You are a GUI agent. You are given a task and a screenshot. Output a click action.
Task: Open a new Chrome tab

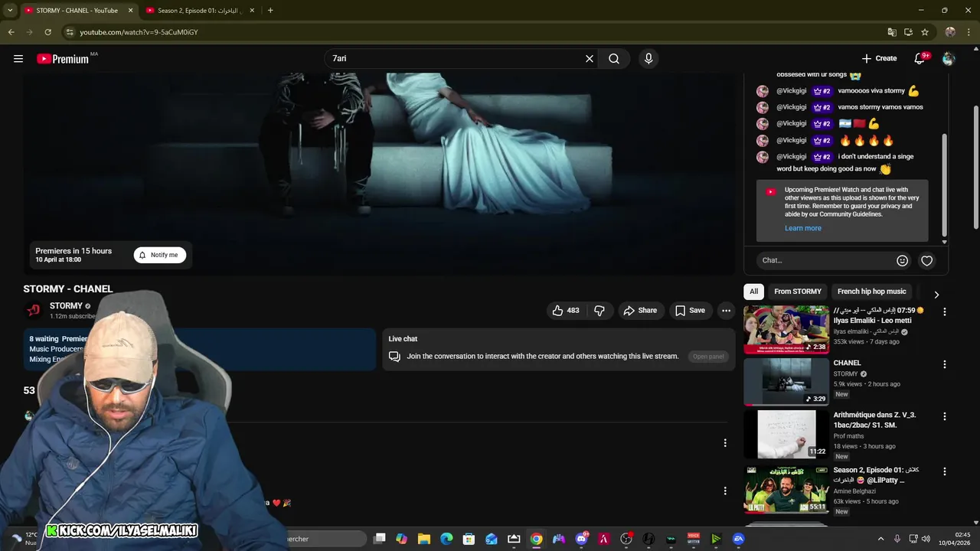270,11
